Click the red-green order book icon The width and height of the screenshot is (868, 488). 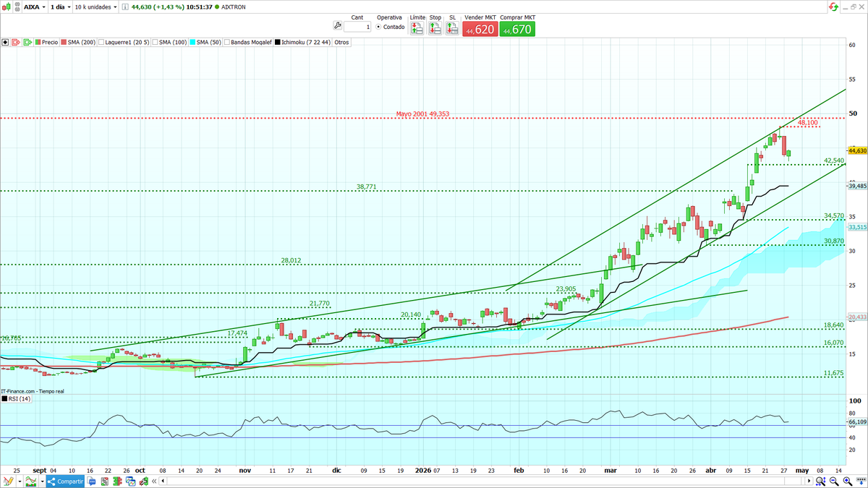point(117,481)
